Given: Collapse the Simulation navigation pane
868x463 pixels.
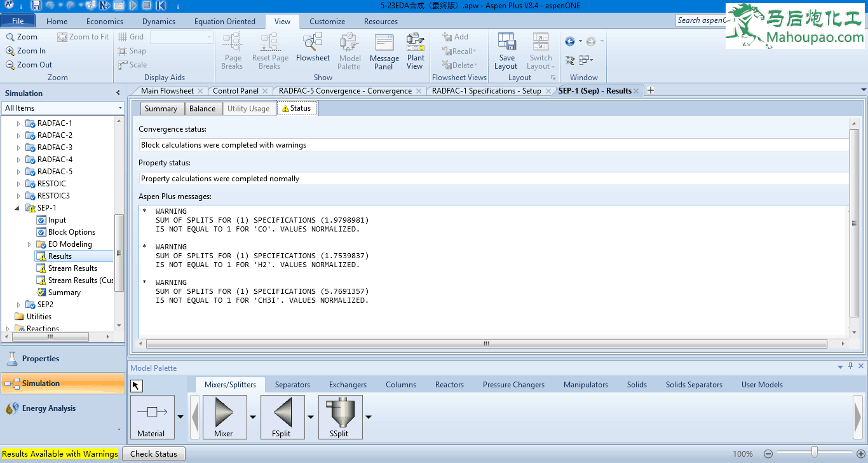Looking at the screenshot, I should tap(118, 93).
